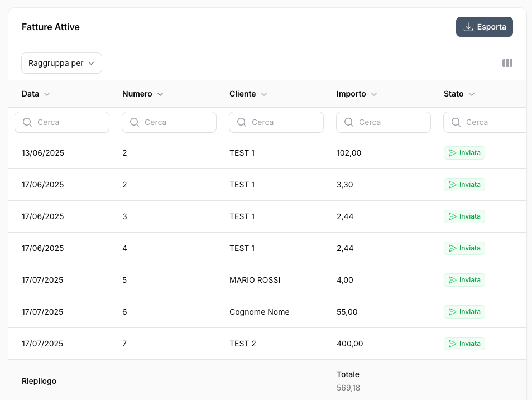Click the magnifier icon in Importo search
The height and width of the screenshot is (400, 532).
pyautogui.click(x=349, y=122)
